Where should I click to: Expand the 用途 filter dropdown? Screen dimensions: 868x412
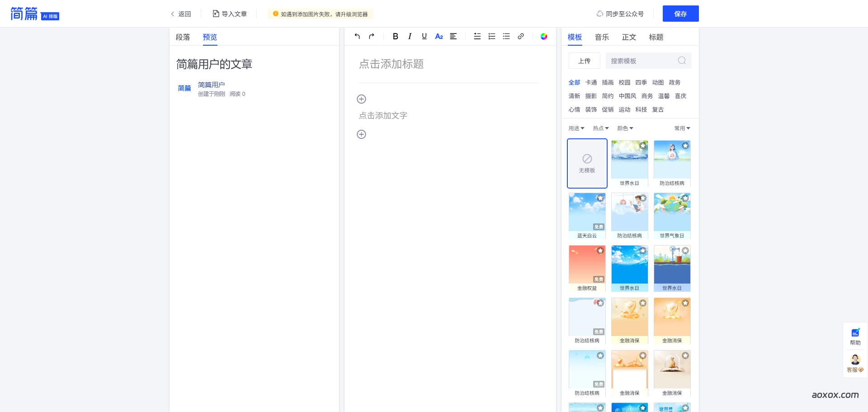(x=576, y=128)
